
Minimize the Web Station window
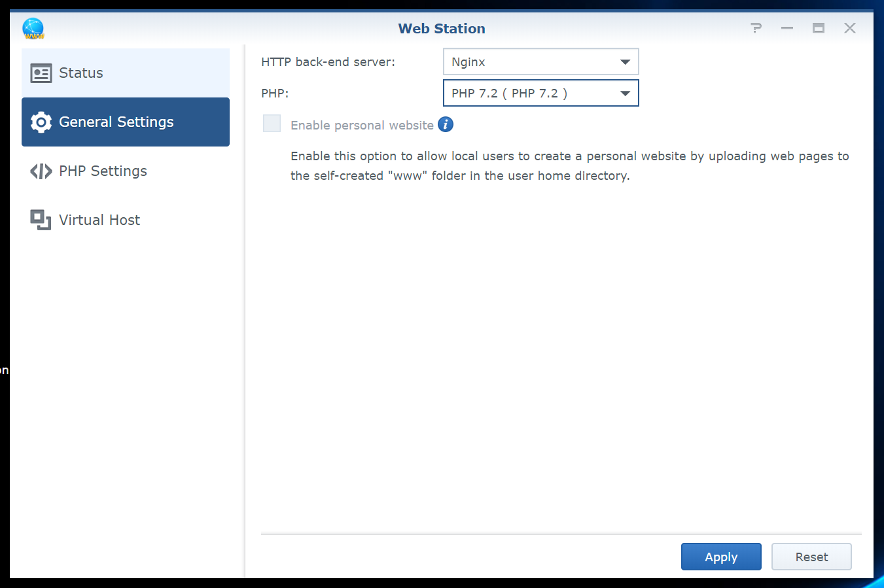click(787, 28)
